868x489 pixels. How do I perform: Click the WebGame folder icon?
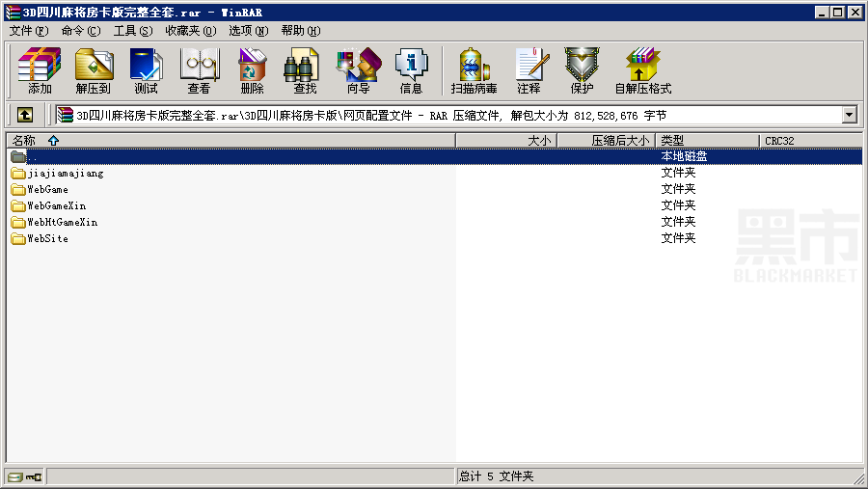click(x=18, y=189)
